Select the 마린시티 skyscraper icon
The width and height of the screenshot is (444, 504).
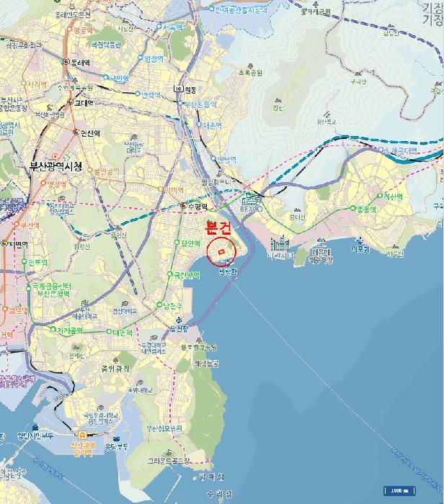coord(280,243)
